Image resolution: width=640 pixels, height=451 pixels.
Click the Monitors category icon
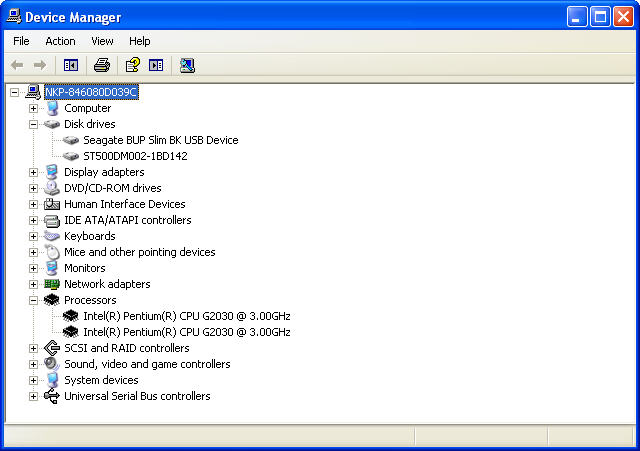tap(52, 268)
